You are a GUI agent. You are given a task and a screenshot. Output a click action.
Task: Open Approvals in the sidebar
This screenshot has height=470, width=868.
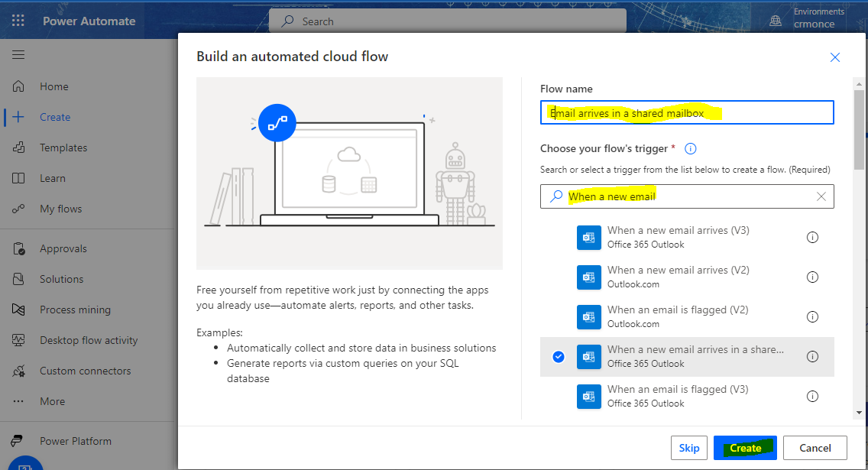pos(63,248)
